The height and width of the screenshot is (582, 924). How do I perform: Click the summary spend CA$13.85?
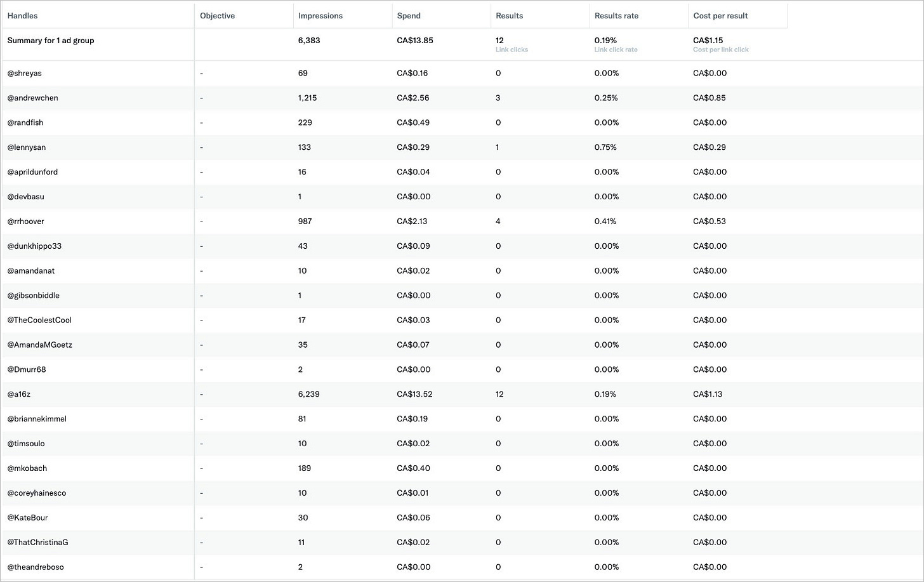(415, 41)
